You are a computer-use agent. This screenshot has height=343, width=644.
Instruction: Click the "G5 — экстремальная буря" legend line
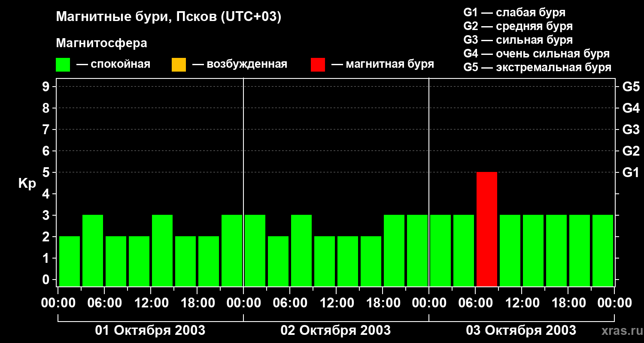coord(538,67)
